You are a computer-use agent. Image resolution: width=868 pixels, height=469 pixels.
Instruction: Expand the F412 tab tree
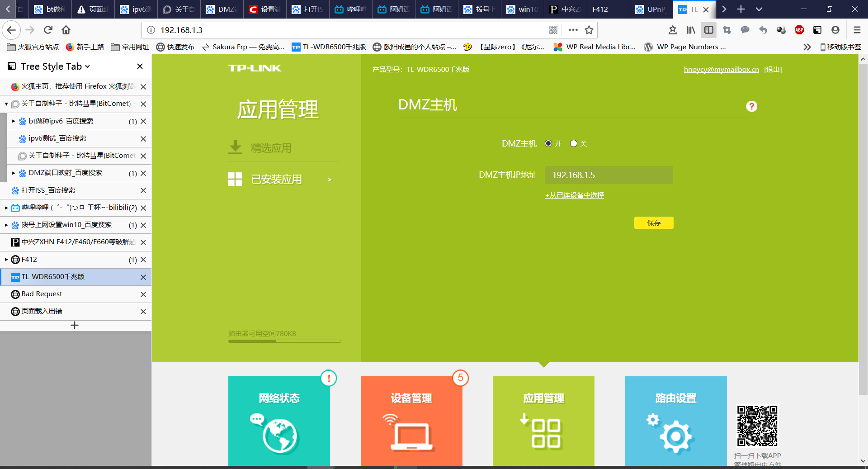[x=6, y=260]
